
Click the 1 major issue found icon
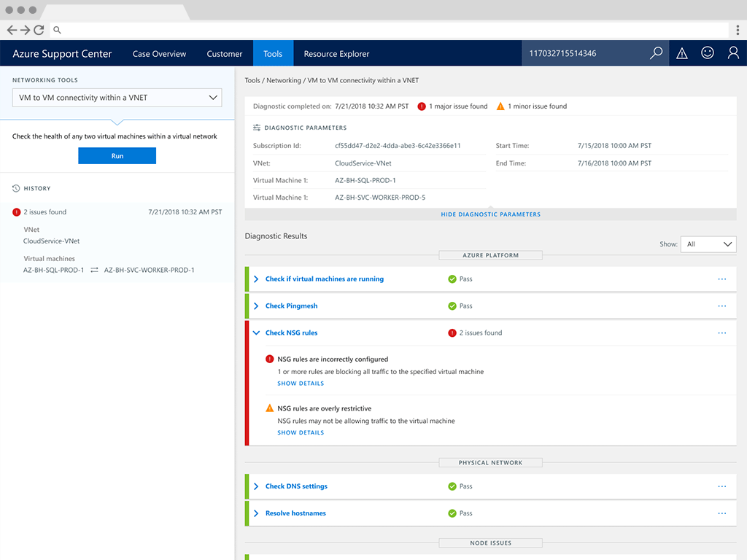click(x=422, y=106)
